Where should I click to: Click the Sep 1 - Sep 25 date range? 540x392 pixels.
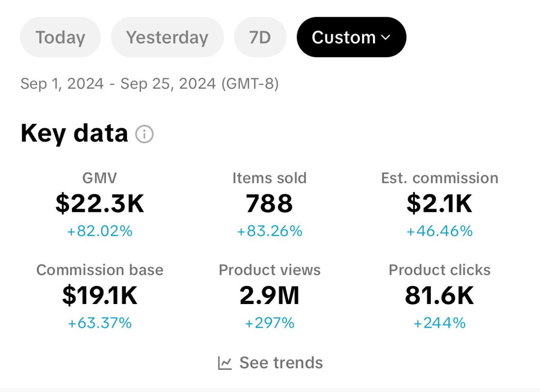(149, 84)
